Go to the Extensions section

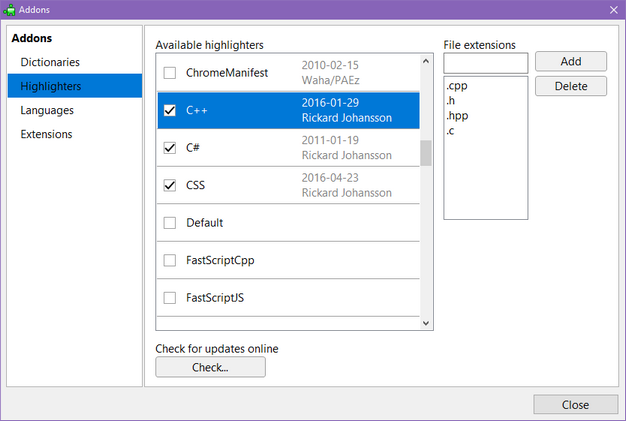click(46, 134)
